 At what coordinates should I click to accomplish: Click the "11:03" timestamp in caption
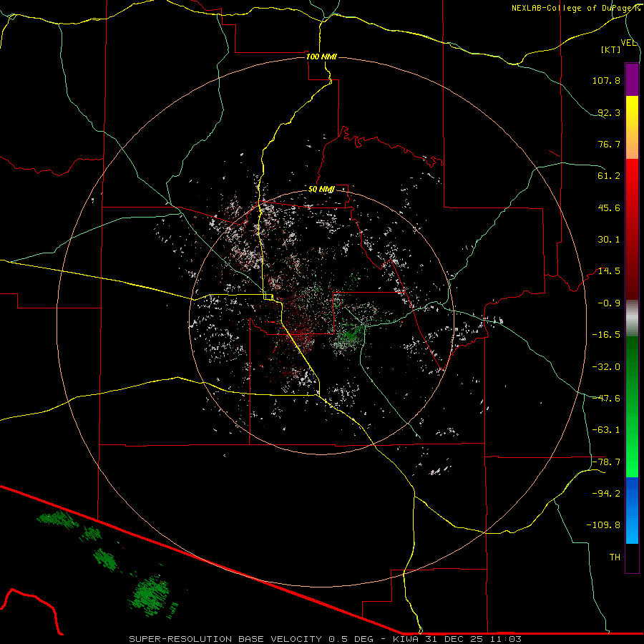(504, 639)
